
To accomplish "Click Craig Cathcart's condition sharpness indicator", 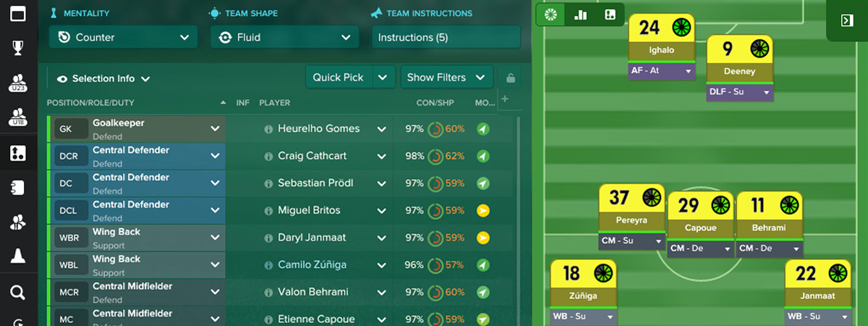I will pos(435,156).
